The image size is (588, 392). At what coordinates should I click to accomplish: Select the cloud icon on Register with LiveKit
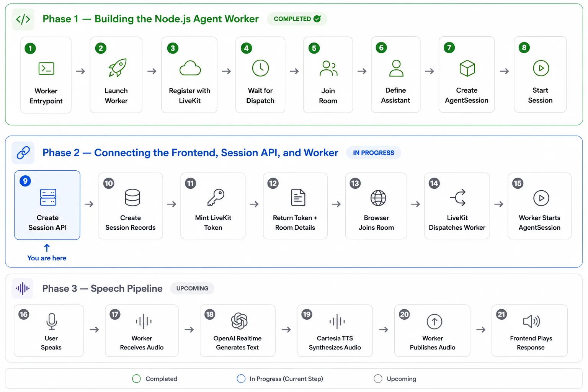tap(190, 68)
